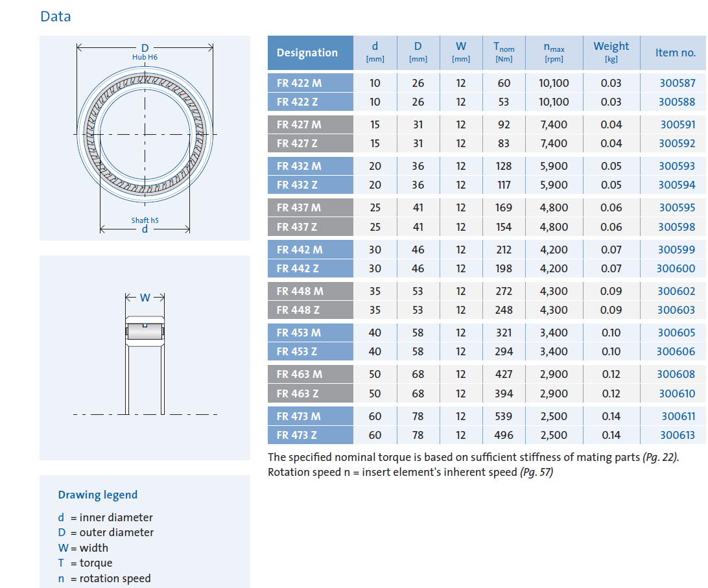The width and height of the screenshot is (708, 588).
Task: Click the Shaft h5 label in drawing
Action: tap(145, 220)
